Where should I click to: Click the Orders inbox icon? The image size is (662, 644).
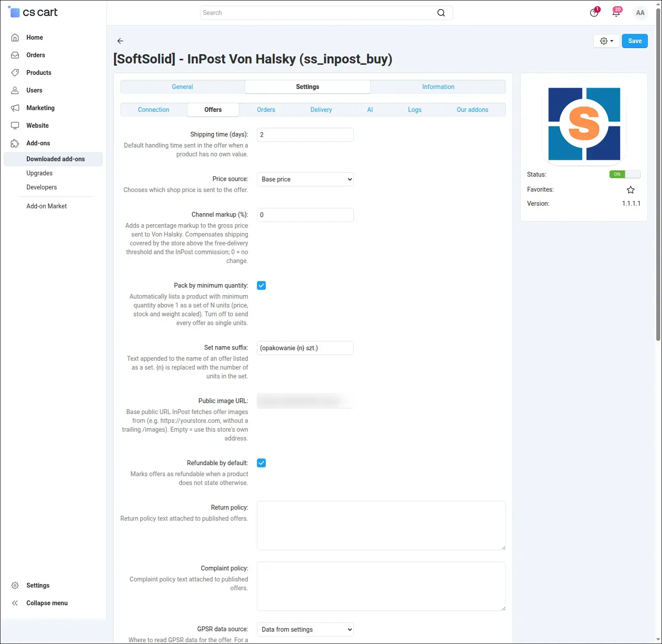[x=15, y=55]
